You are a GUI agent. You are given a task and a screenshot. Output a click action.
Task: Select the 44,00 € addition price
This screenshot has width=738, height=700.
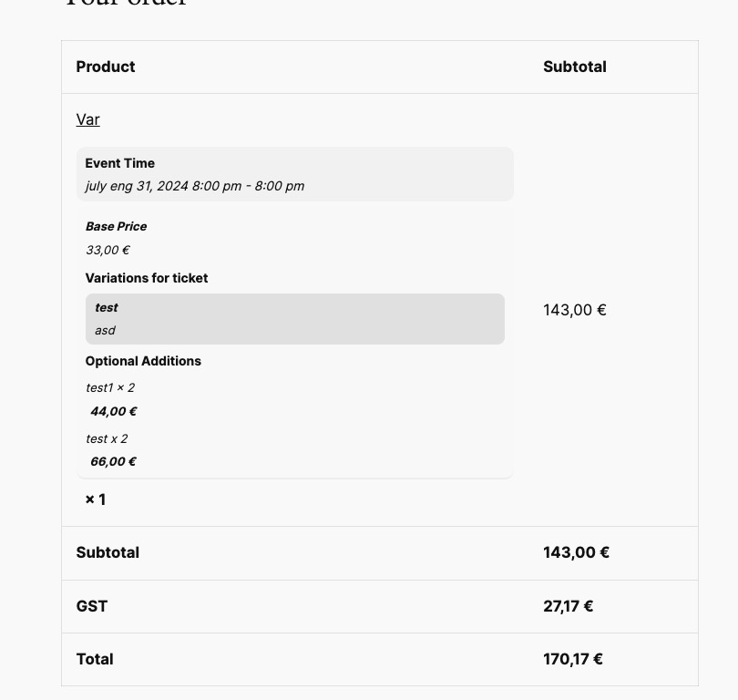pos(113,411)
